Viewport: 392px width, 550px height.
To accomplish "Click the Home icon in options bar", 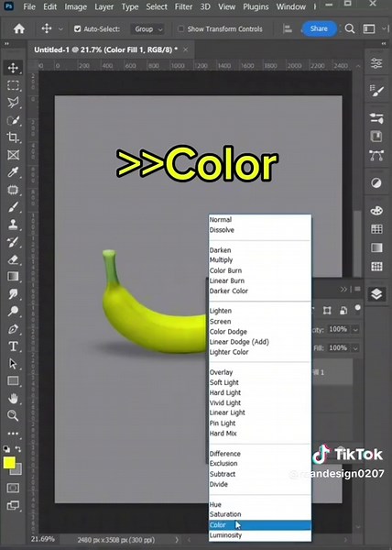I will tap(19, 28).
